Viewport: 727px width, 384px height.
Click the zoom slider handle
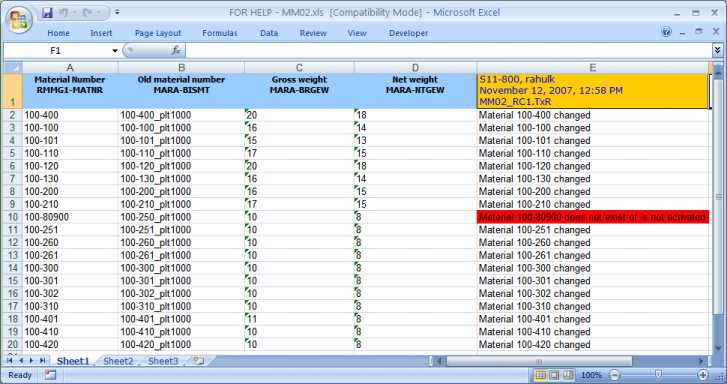[658, 374]
